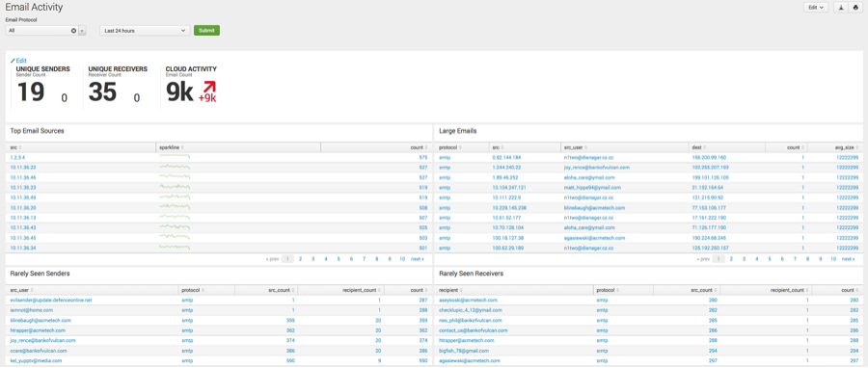Click aseykoski@acmetech.com recipient
868x368 pixels.
(469, 300)
